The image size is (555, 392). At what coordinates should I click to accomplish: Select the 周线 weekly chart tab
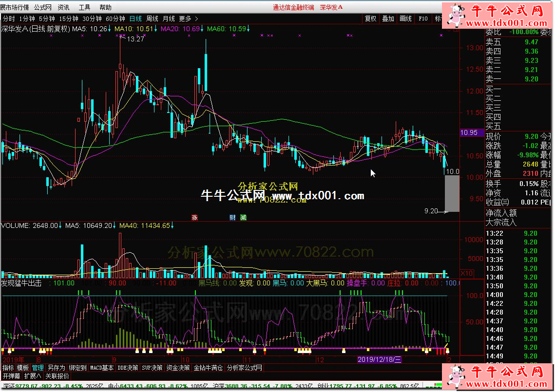pyautogui.click(x=152, y=19)
